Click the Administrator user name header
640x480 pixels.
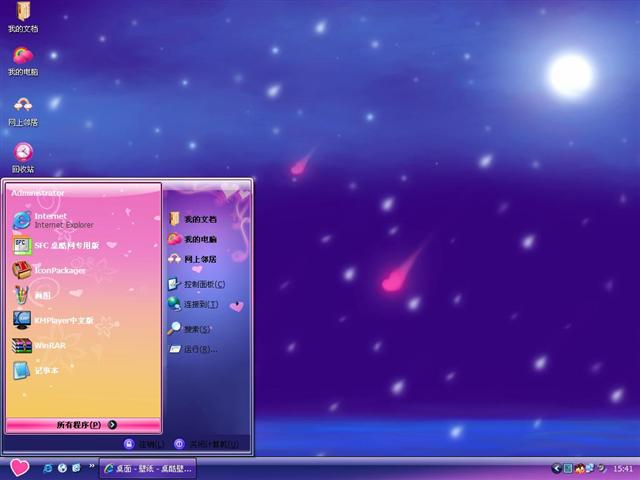38,193
